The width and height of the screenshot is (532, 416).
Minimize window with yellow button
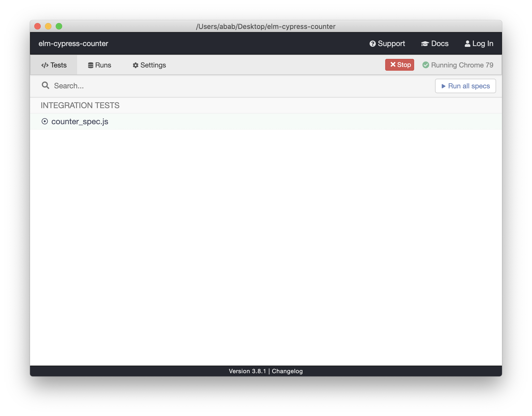tap(48, 26)
